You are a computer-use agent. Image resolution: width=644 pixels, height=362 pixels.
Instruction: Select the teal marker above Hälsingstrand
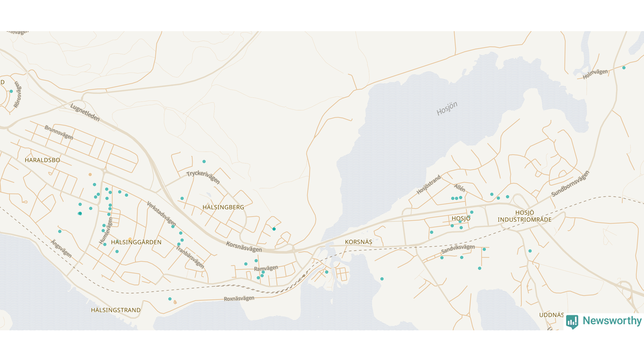point(170,299)
